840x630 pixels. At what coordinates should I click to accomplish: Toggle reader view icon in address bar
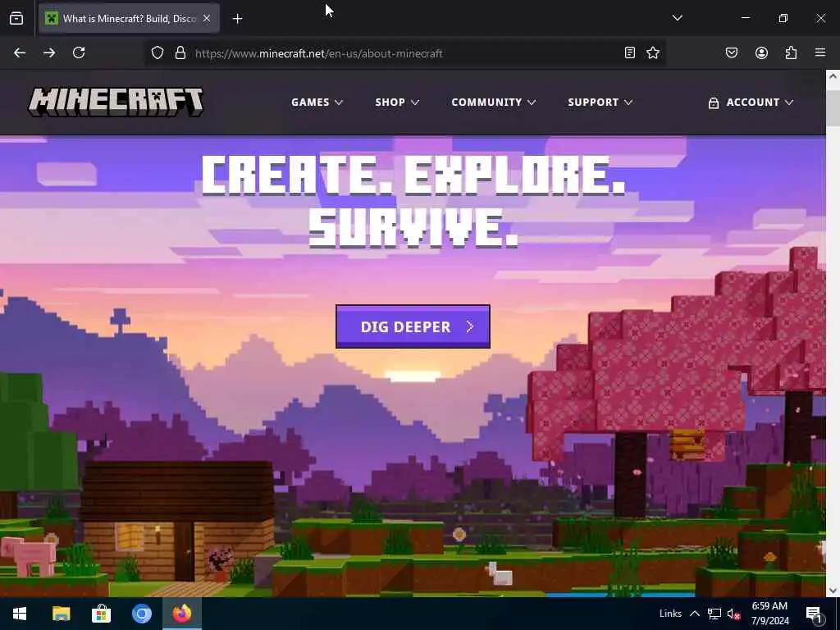point(630,52)
